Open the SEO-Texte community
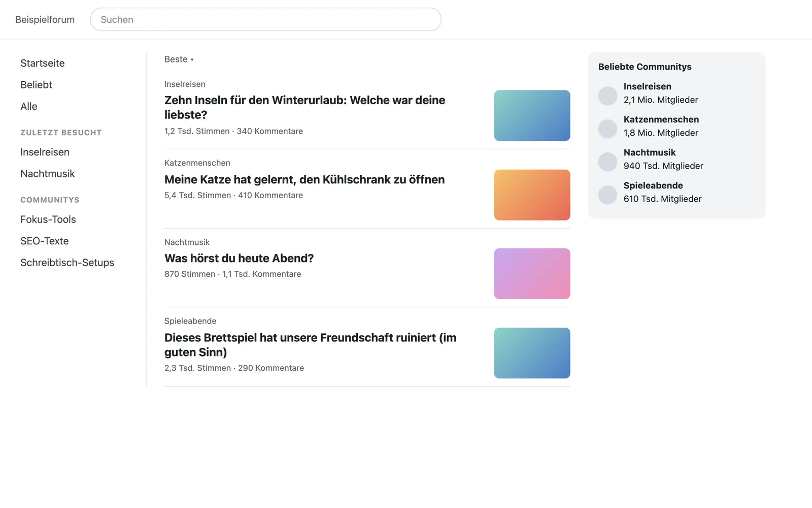 [x=45, y=241]
